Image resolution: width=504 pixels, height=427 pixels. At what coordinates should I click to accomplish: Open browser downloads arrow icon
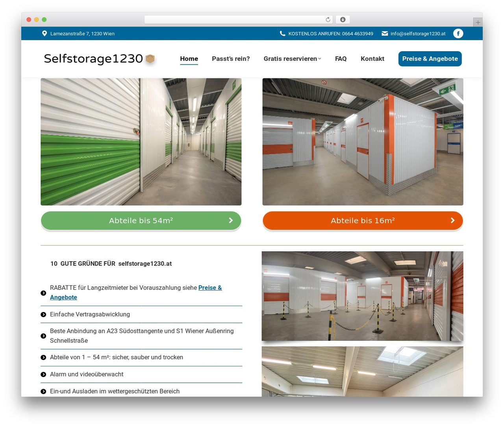pos(343,20)
